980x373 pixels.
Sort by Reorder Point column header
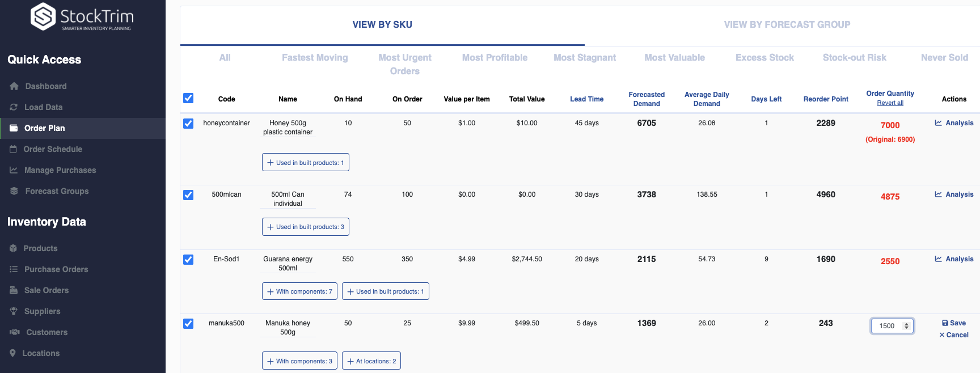(826, 99)
